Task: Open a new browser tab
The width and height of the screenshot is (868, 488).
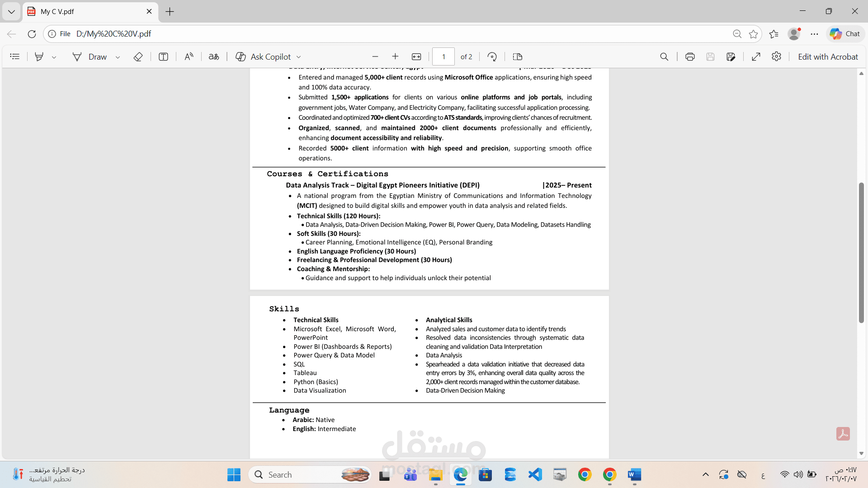Action: click(170, 11)
